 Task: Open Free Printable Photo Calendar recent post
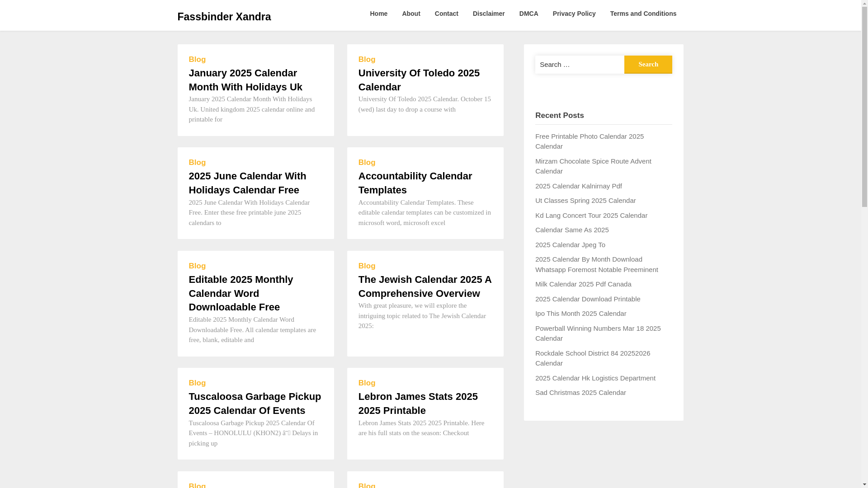point(589,141)
